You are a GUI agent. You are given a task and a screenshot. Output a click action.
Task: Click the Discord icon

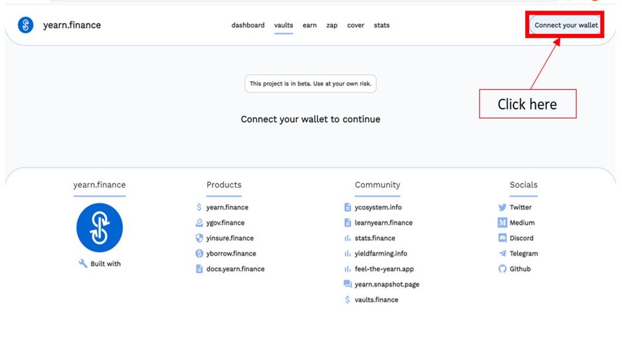(x=502, y=238)
